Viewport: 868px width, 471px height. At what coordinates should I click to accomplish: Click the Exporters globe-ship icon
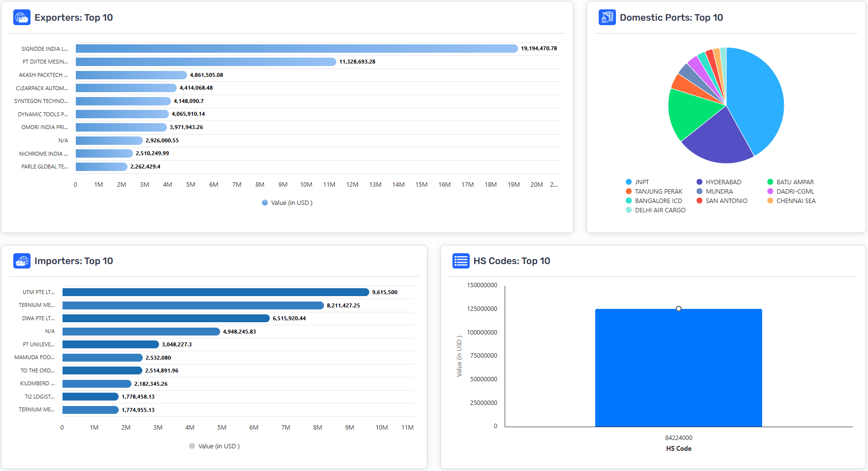(x=22, y=18)
